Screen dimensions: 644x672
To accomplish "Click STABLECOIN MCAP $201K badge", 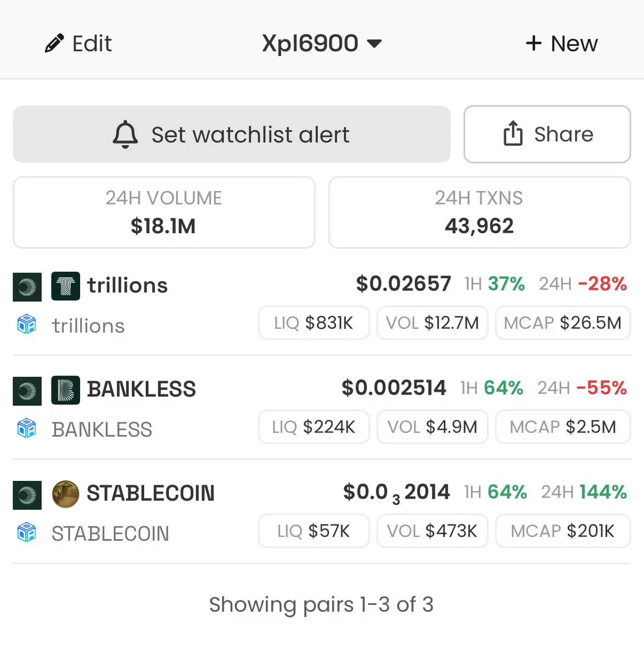I will [x=563, y=531].
